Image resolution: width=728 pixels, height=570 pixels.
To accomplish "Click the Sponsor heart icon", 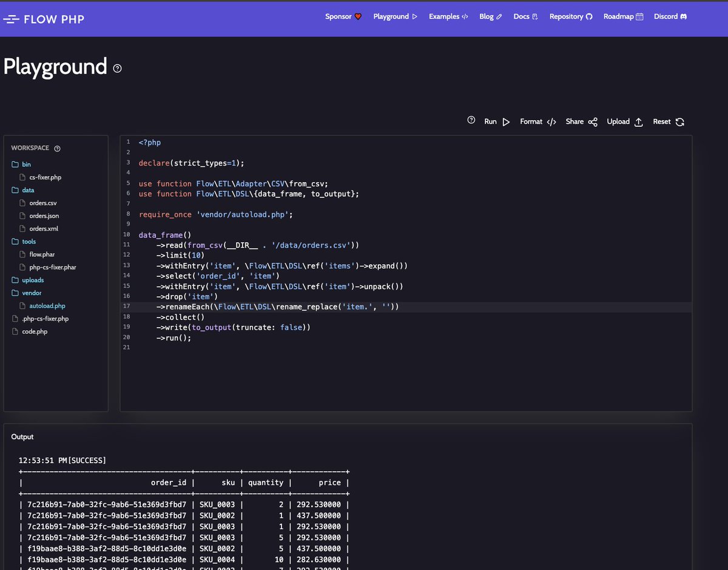I will tap(357, 16).
